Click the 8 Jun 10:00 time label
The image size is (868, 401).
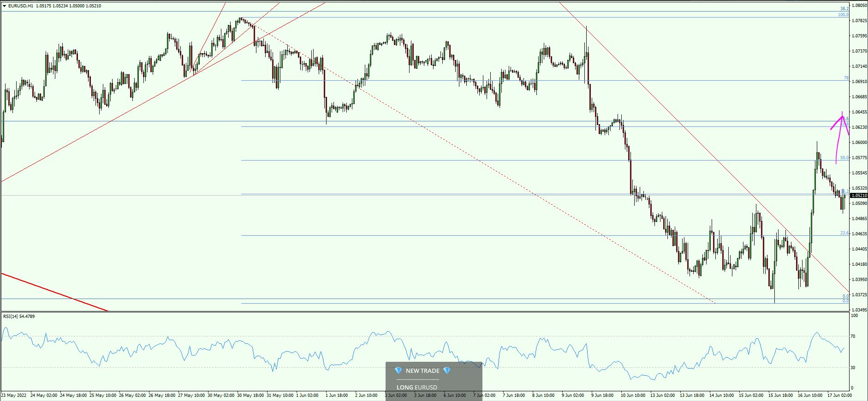(x=544, y=395)
